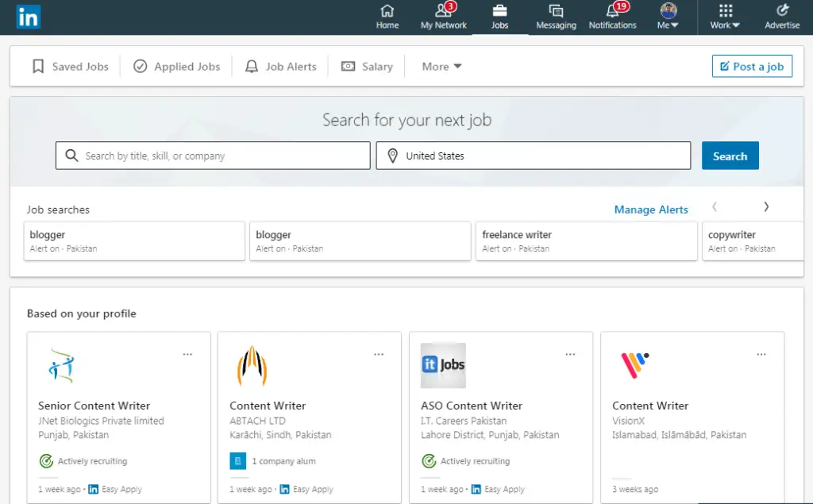Click the Islamabad, Islāmābād, Pakistan location text
The image size is (813, 504).
[680, 434]
